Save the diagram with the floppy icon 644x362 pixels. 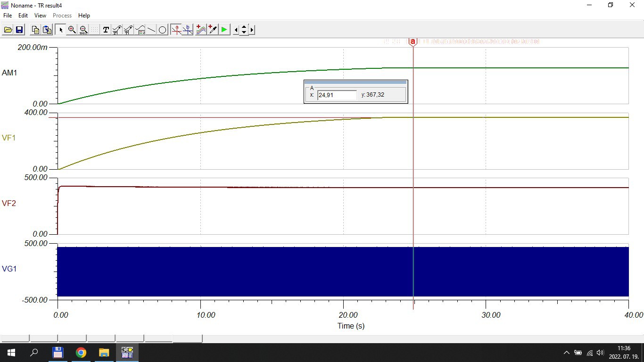19,30
